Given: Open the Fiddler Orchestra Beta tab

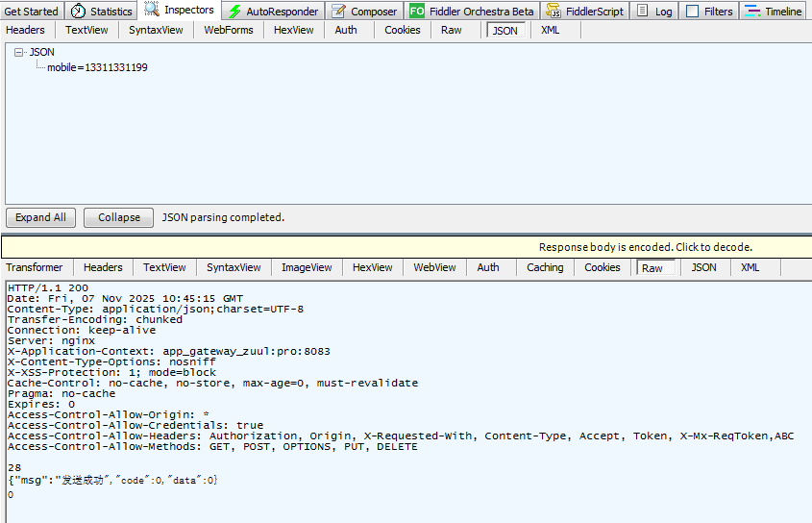Looking at the screenshot, I should pyautogui.click(x=472, y=12).
